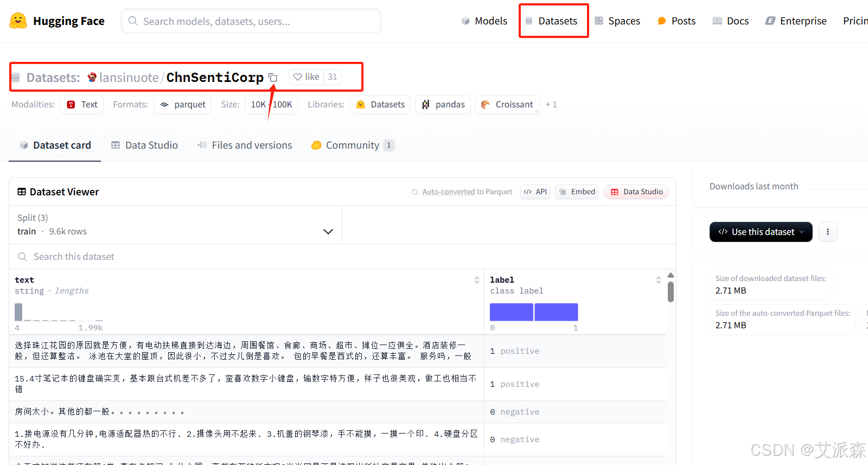Select the 10K-100K size tag
The width and height of the screenshot is (868, 465).
271,105
